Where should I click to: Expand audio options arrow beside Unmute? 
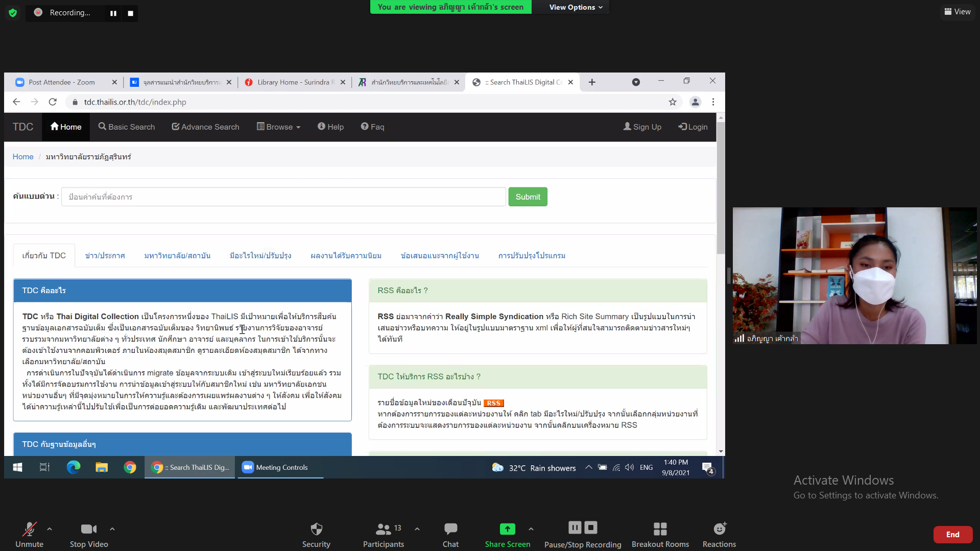50,529
